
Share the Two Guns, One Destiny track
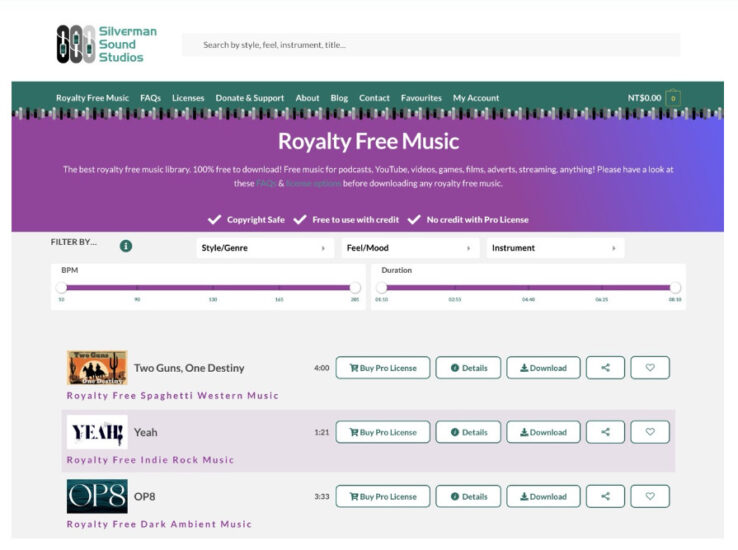pyautogui.click(x=605, y=368)
